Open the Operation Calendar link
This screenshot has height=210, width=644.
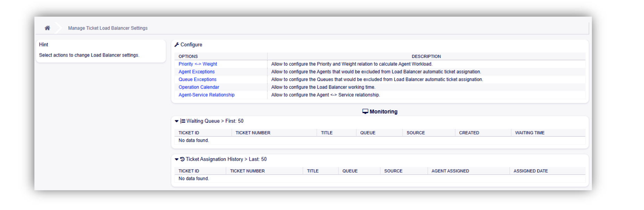[199, 87]
